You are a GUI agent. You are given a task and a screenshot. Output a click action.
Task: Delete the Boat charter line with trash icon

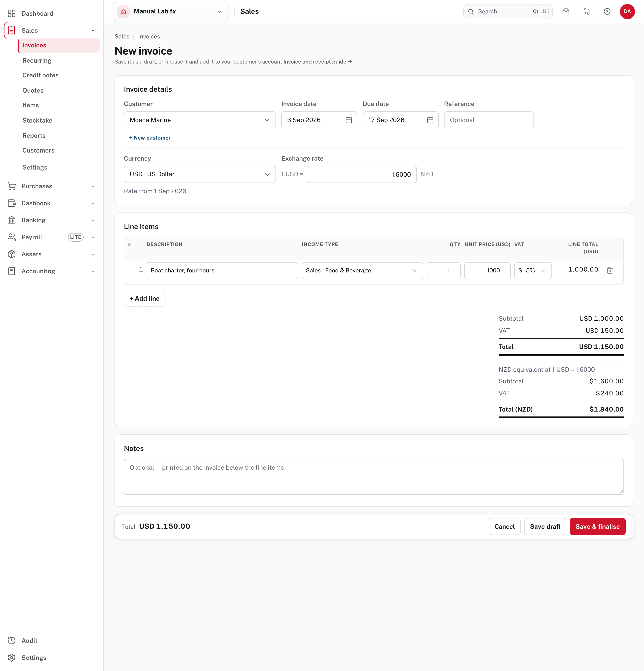[610, 270]
